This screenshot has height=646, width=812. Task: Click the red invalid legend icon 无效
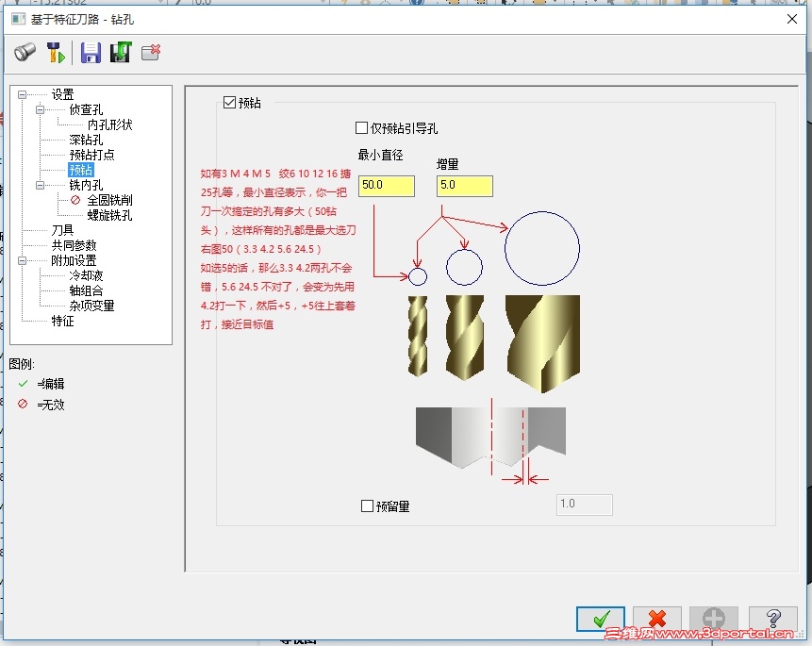(x=23, y=404)
